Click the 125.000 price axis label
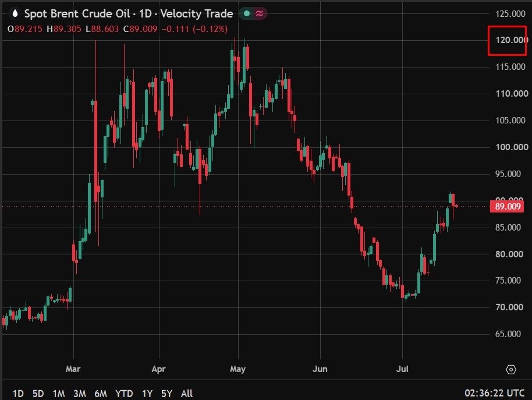Image resolution: width=532 pixels, height=400 pixels. pyautogui.click(x=510, y=13)
